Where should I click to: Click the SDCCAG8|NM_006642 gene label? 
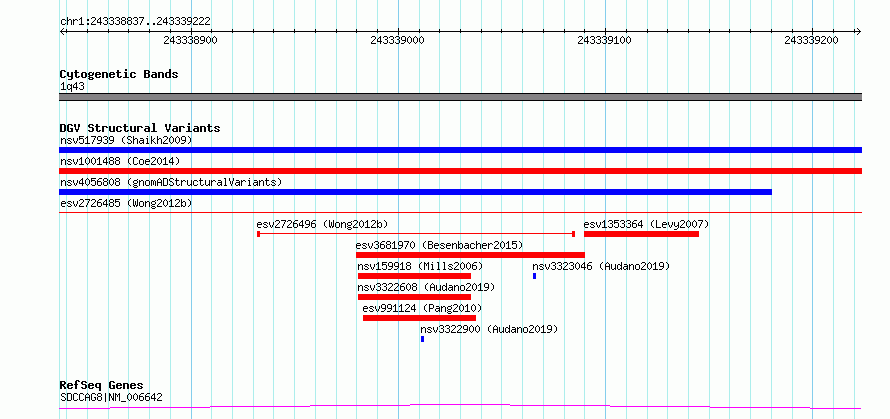(x=111, y=397)
